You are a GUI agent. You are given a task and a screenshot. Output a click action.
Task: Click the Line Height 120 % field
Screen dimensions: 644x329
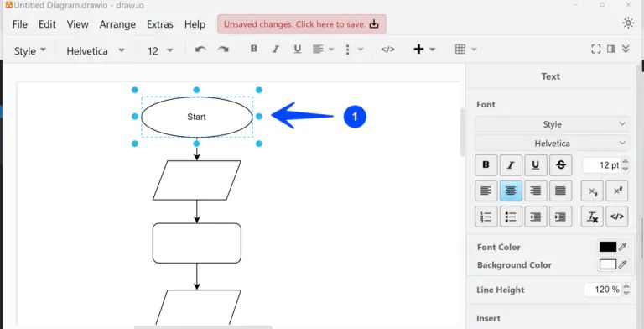(603, 290)
